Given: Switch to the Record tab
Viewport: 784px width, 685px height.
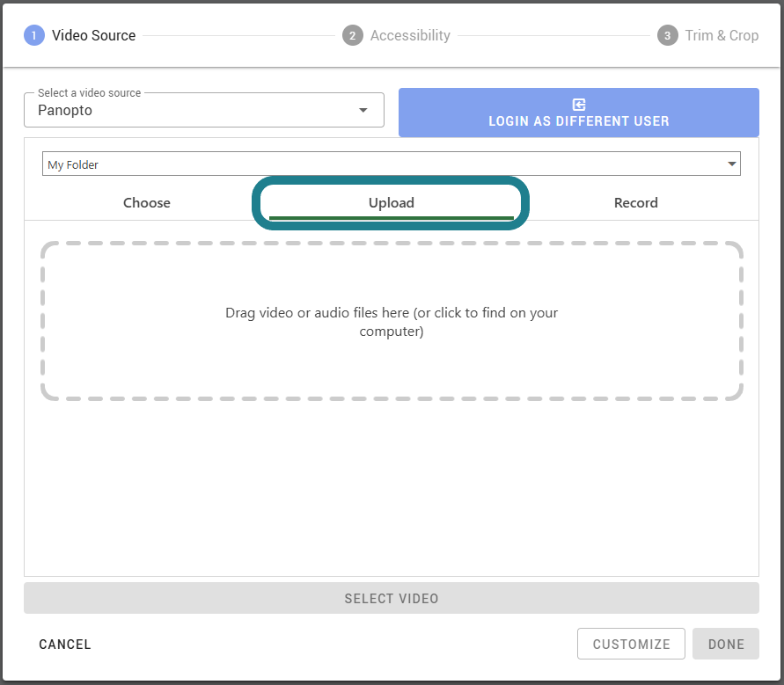Looking at the screenshot, I should [x=635, y=203].
